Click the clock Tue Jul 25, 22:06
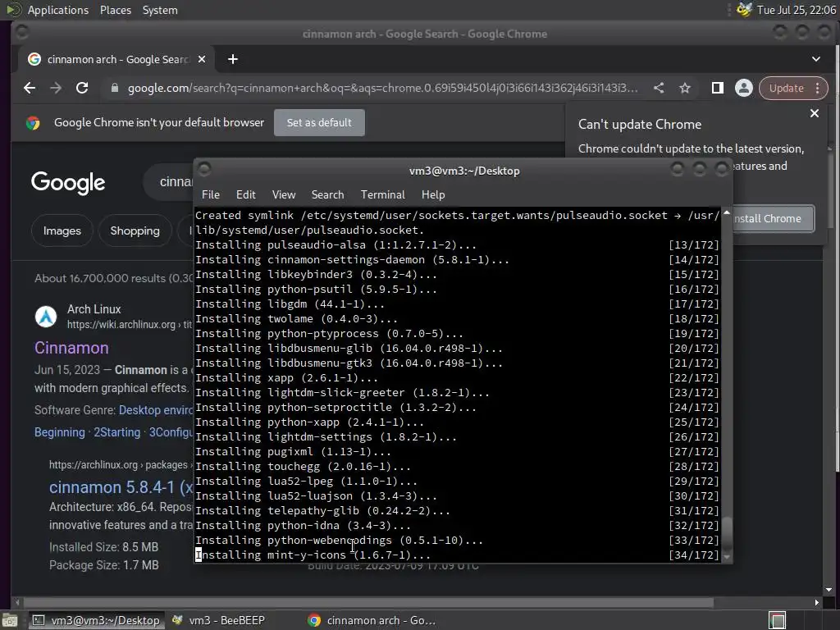The image size is (840, 630). pyautogui.click(x=796, y=10)
